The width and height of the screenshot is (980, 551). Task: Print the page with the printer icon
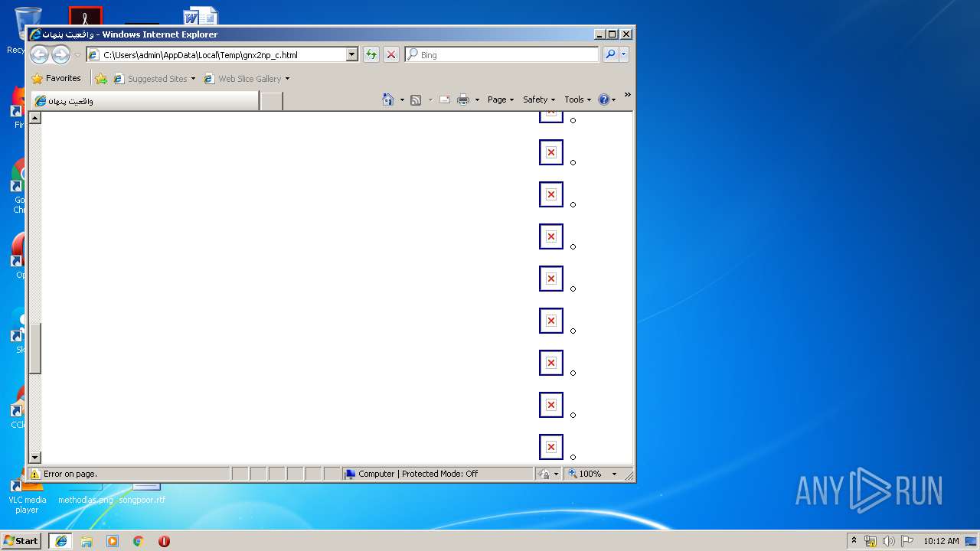pos(463,99)
